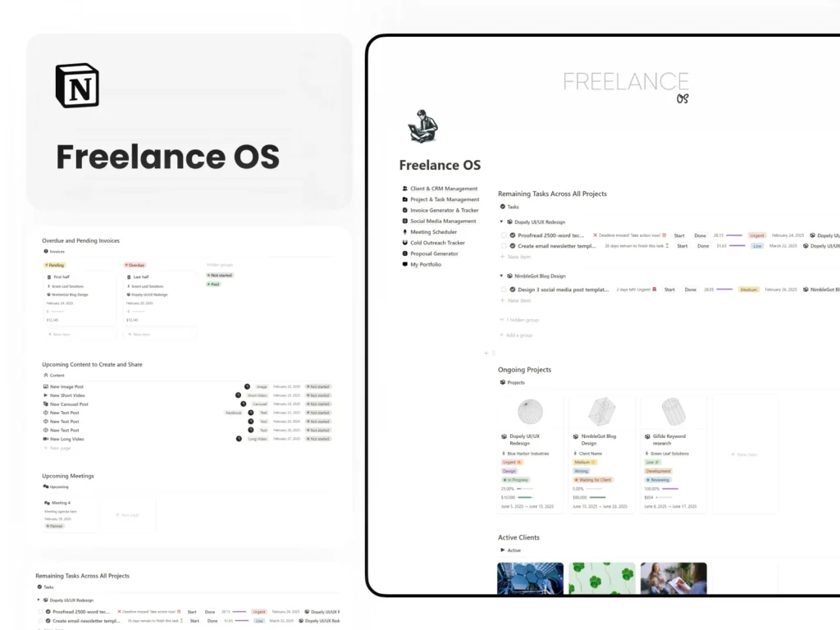The height and width of the screenshot is (630, 840).
Task: Open the Tasks view tab
Action: click(509, 207)
